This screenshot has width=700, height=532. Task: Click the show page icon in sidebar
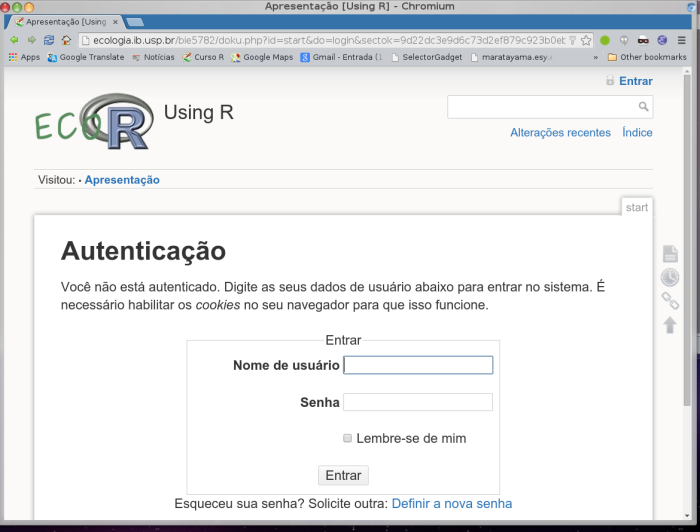click(670, 254)
